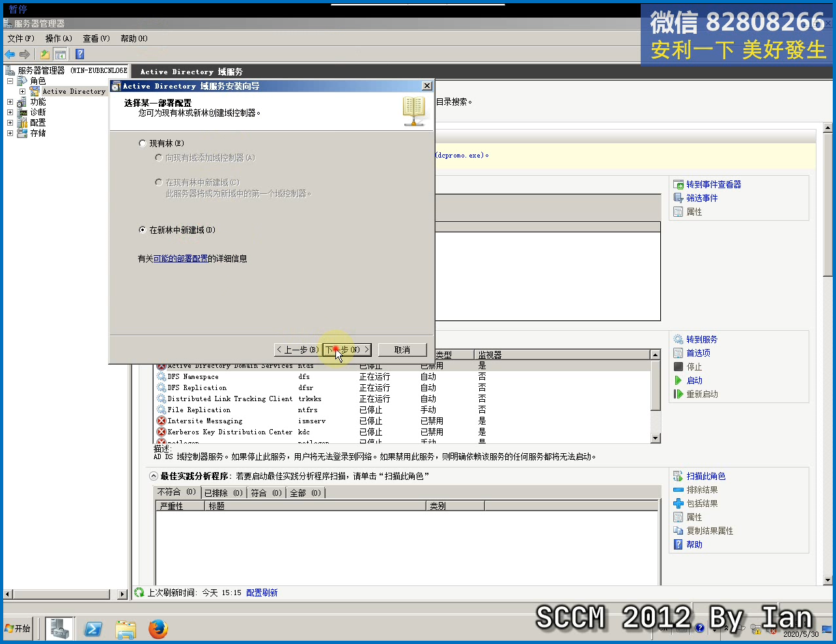Open the 查看(V) menu
This screenshot has height=644, width=836.
coord(96,38)
